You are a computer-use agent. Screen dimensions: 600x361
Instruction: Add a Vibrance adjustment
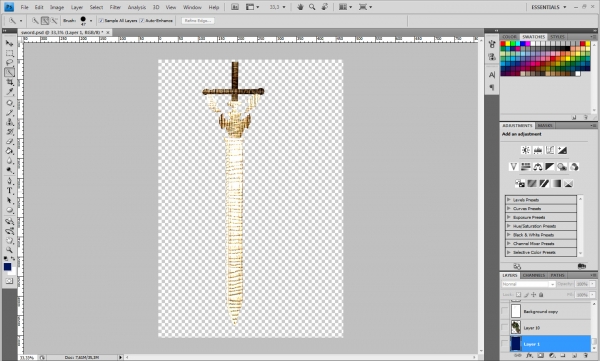[x=514, y=167]
